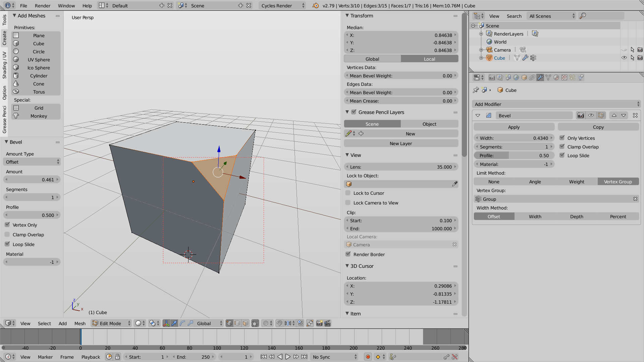Image resolution: width=644 pixels, height=362 pixels.
Task: Collapse the Bevel modifier panel triangle
Action: [478, 115]
